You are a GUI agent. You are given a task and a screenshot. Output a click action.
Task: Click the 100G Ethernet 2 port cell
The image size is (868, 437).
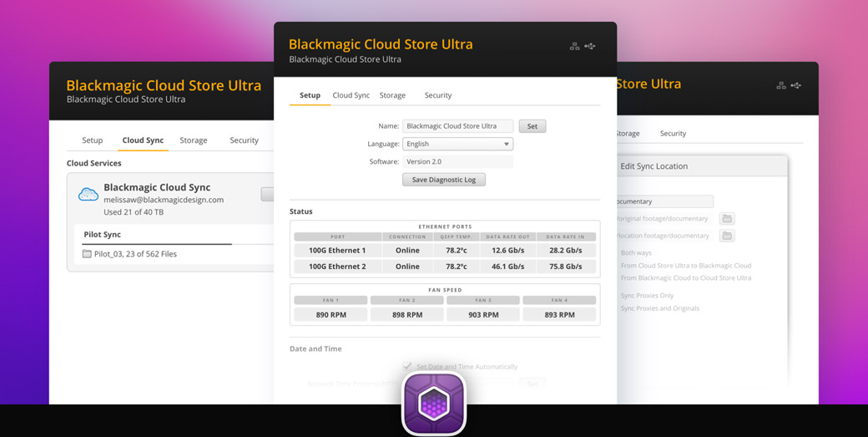coord(337,267)
